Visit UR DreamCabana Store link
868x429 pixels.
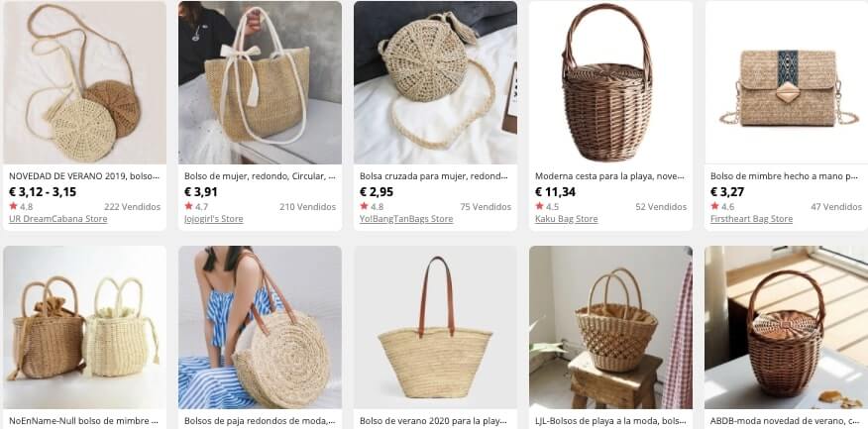58,219
